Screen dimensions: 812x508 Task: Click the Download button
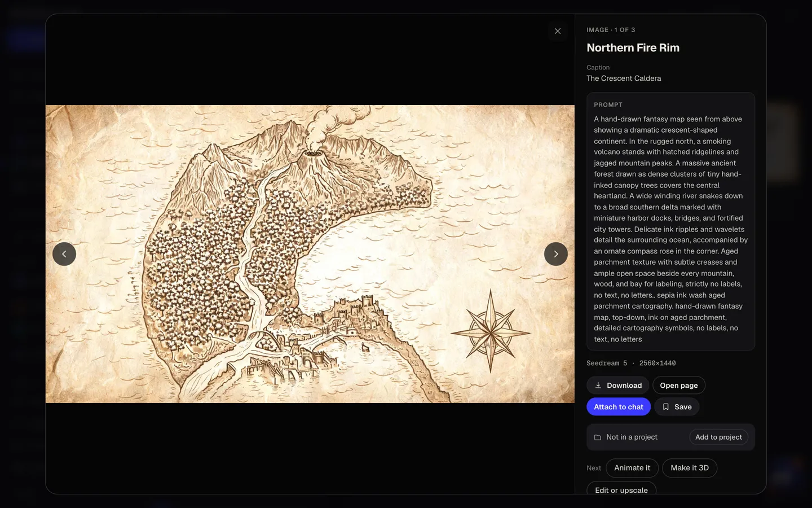[618, 386]
